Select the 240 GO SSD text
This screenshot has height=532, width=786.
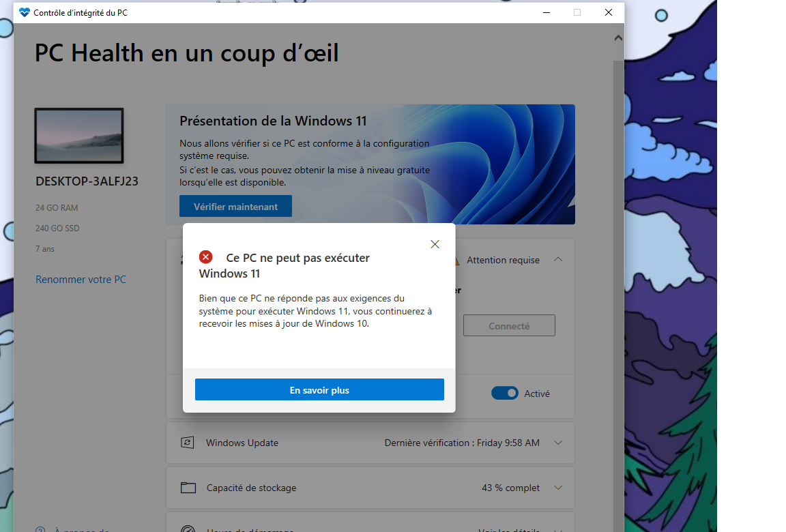point(57,228)
